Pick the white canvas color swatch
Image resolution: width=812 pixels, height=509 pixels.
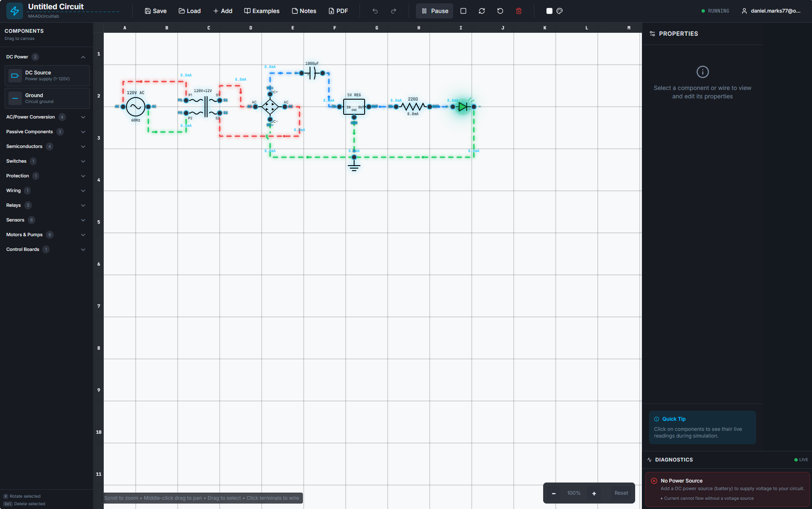coord(549,11)
